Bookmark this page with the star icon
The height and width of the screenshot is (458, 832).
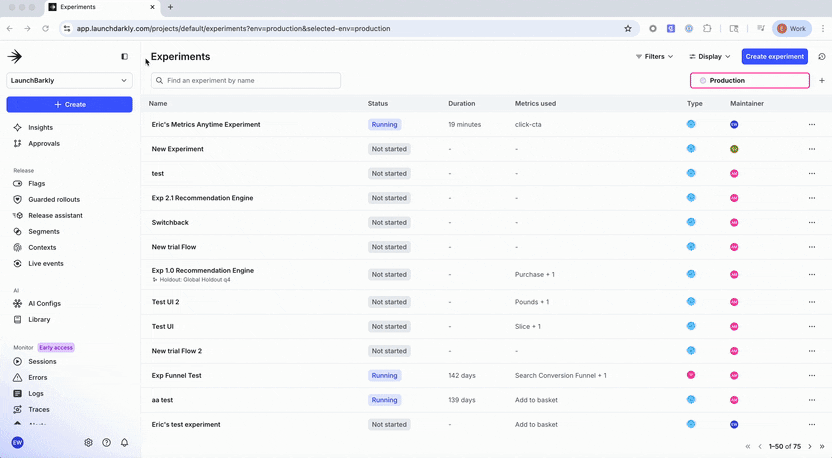(628, 29)
